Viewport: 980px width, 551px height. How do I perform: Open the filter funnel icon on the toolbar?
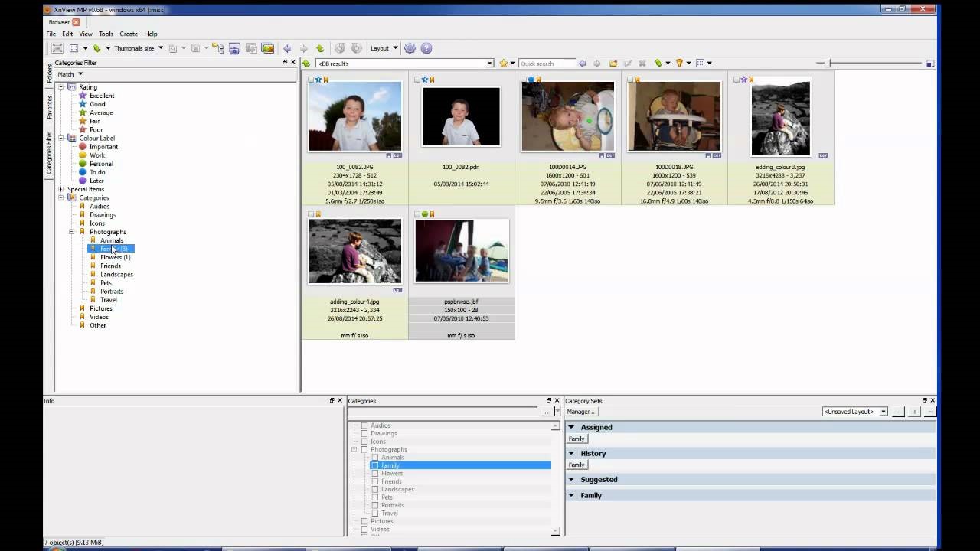tap(679, 63)
